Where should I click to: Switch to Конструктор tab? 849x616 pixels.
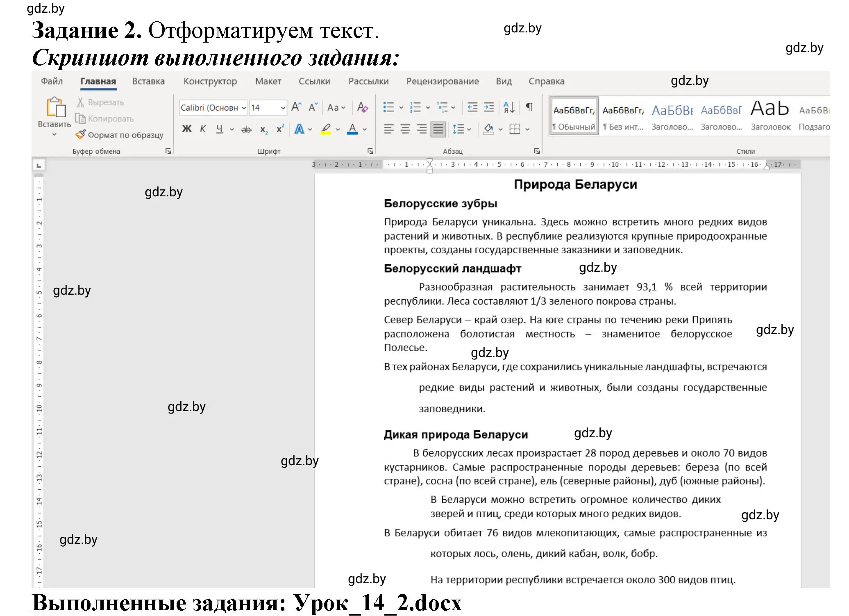click(210, 81)
